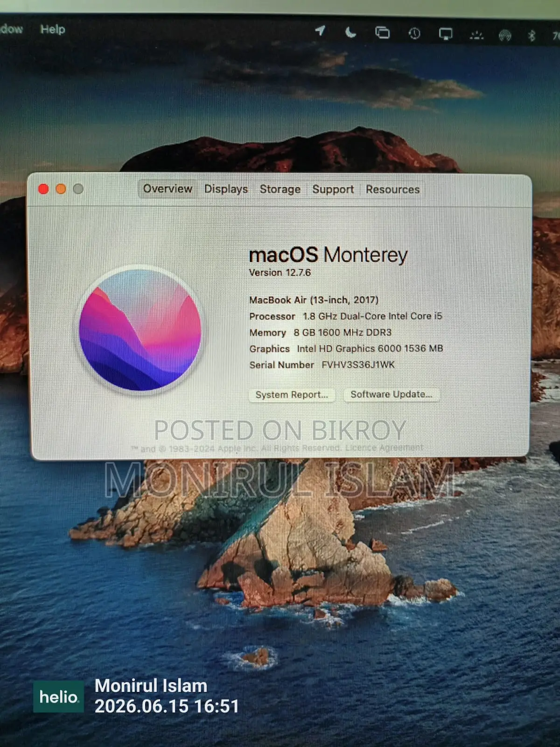Screen dimensions: 560x747
Task: Select the Overview tab
Action: (168, 189)
